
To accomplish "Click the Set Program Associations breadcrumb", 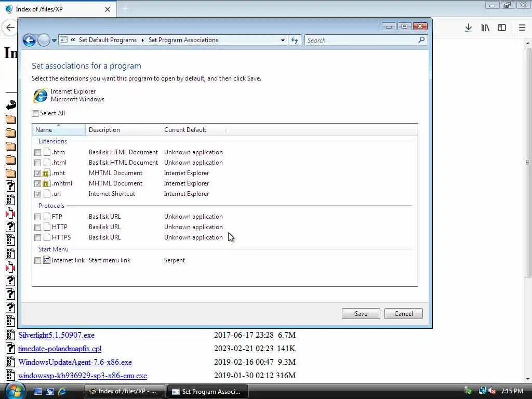I will point(183,40).
